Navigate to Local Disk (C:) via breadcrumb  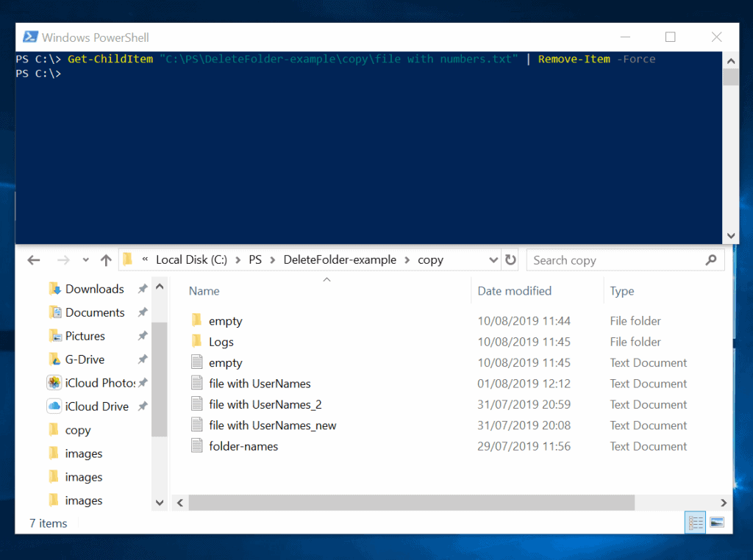191,259
